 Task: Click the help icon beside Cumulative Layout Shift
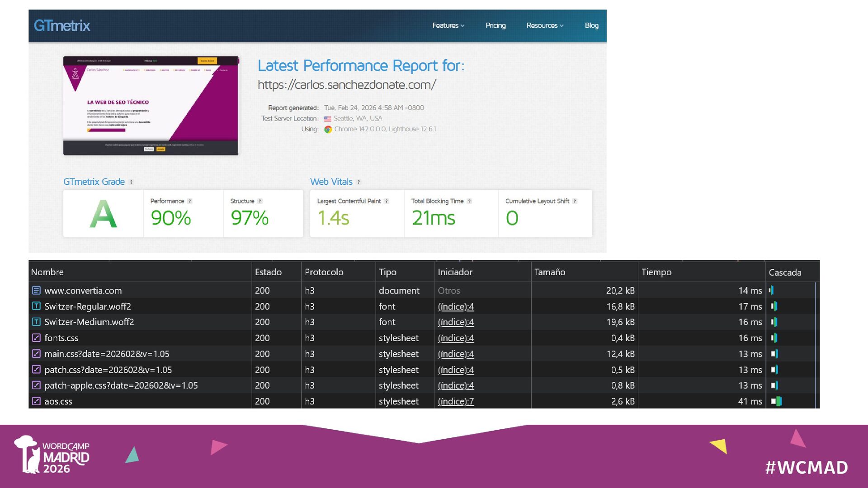[575, 202]
